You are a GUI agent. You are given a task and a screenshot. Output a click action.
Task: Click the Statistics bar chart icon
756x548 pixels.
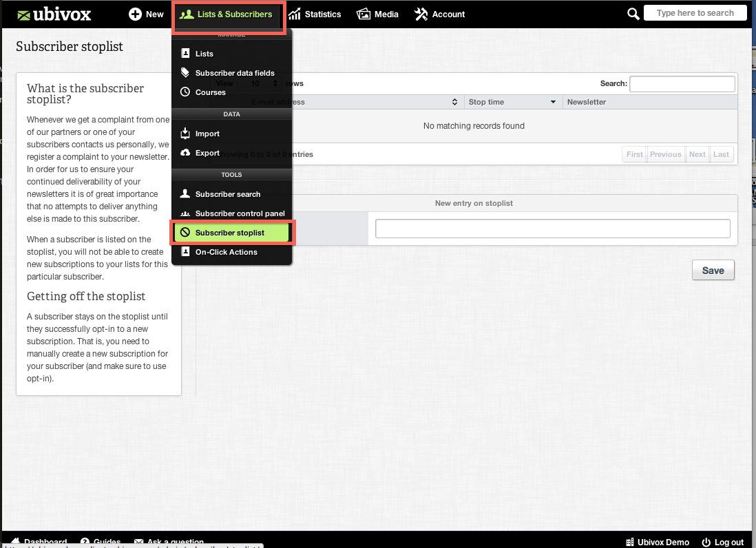pos(295,14)
